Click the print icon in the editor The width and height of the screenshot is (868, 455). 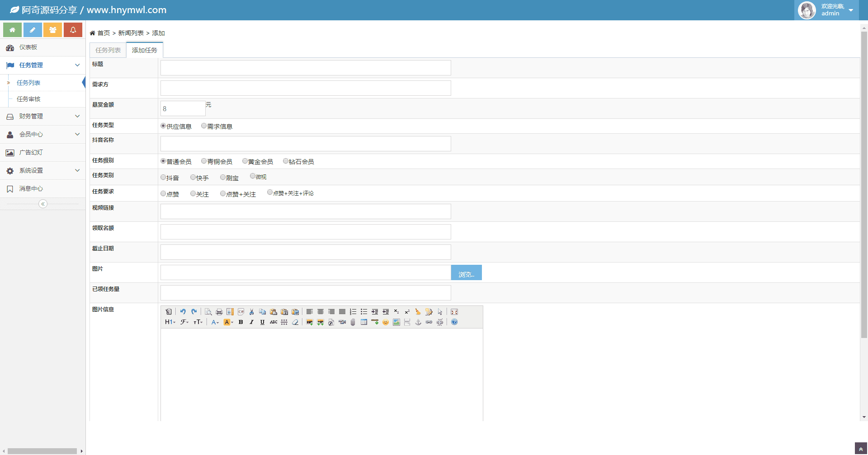point(219,312)
